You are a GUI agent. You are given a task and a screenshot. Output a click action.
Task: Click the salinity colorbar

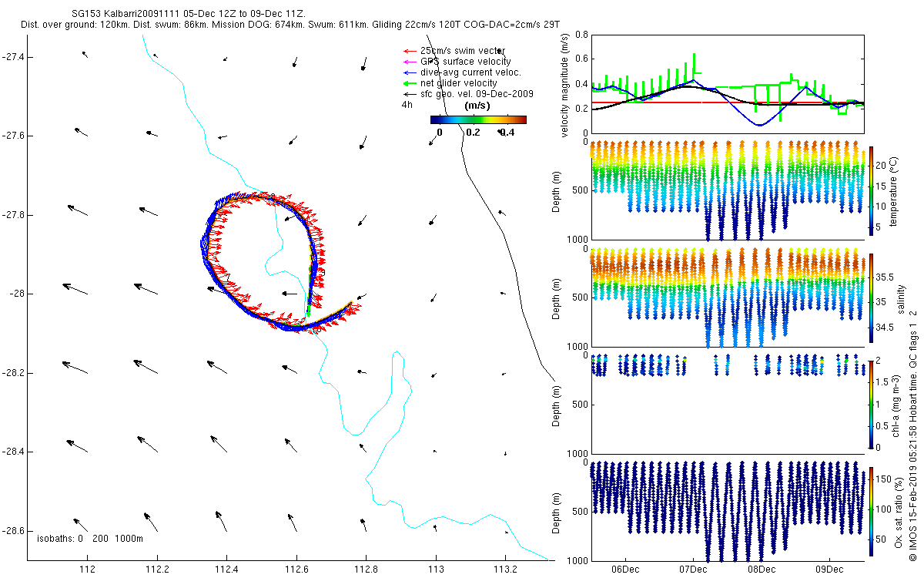pyautogui.click(x=871, y=297)
